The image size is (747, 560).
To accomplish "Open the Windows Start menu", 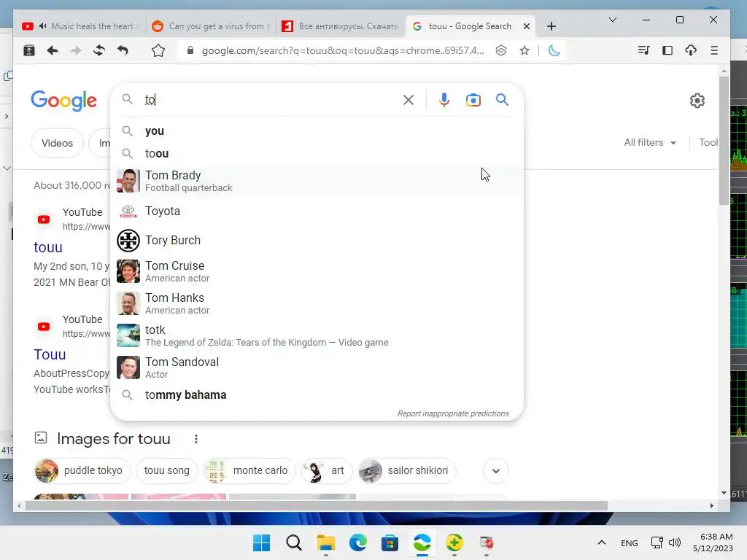I will point(261,542).
